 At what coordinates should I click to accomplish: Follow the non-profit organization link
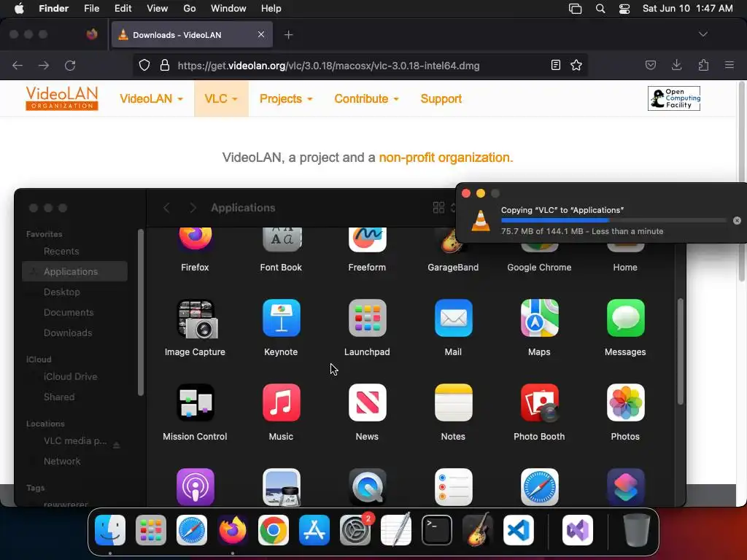tap(446, 157)
